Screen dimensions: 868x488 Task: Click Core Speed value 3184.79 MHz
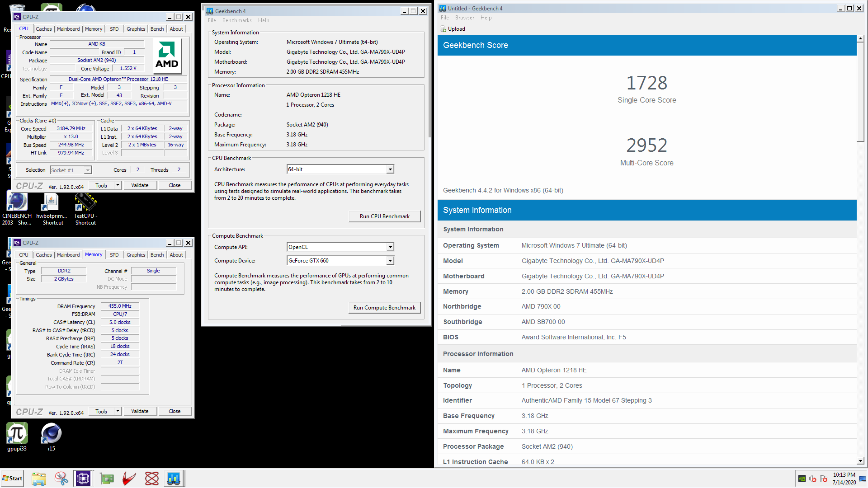point(71,129)
